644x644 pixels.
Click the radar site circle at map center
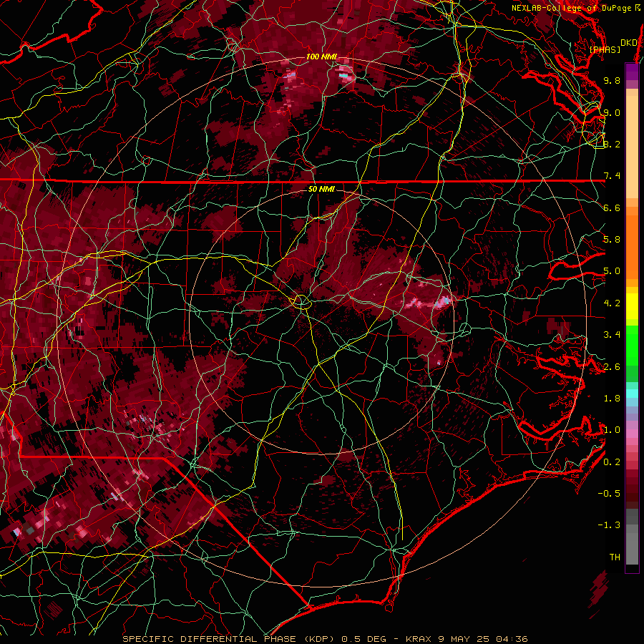[301, 302]
